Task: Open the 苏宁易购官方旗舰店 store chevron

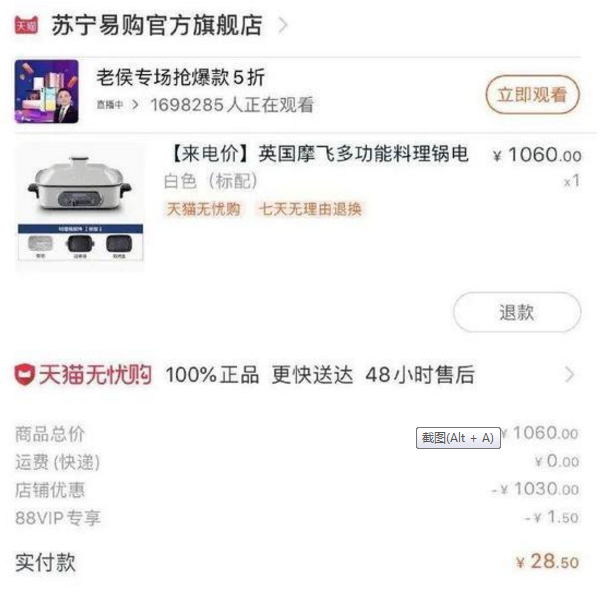Action: [x=283, y=25]
